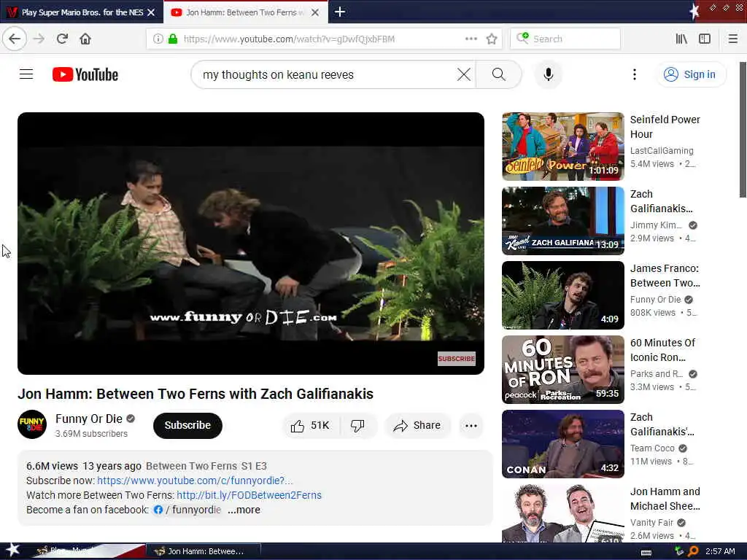Open the James Franco: Between Two... title
The height and width of the screenshot is (560, 747).
tap(665, 275)
